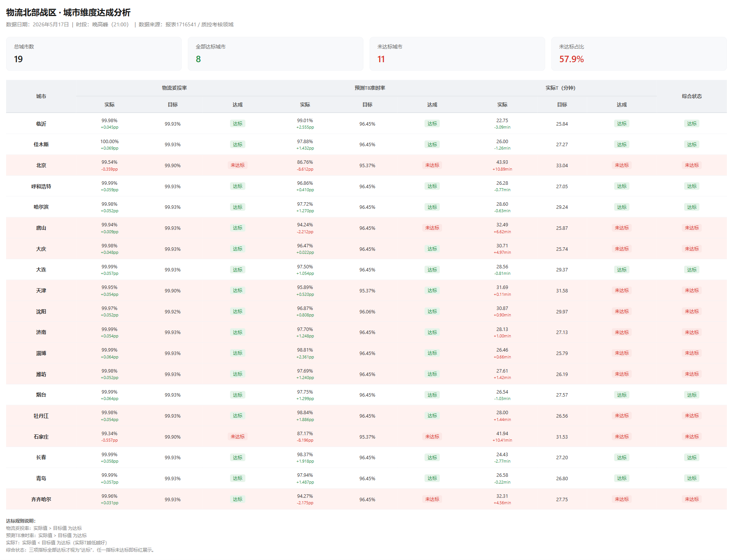This screenshot has height=560, width=733.
Task: Select the 大庆 city row name
Action: pos(41,249)
